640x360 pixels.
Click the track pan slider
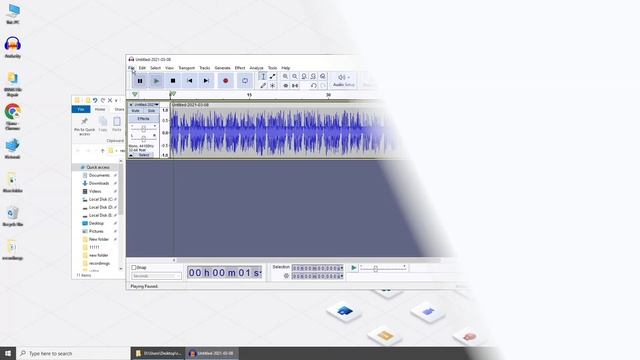click(143, 138)
